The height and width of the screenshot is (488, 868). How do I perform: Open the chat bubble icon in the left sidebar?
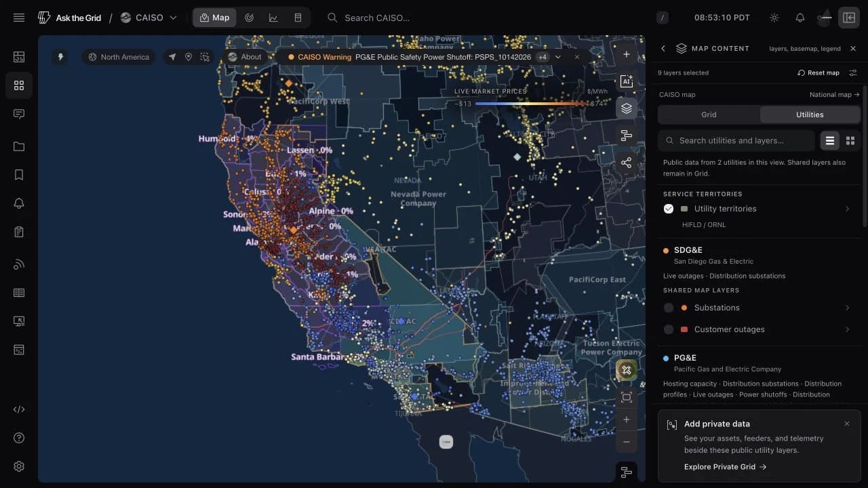pyautogui.click(x=19, y=114)
